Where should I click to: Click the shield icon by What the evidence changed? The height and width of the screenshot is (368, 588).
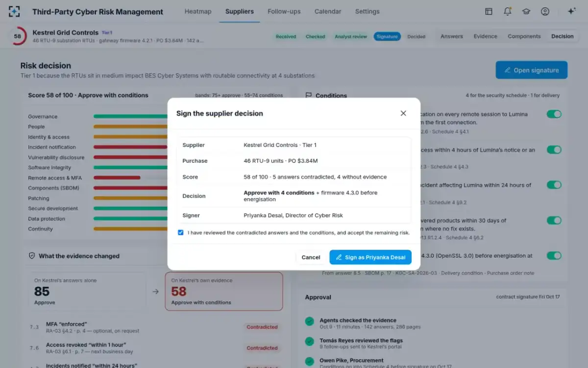(x=32, y=256)
